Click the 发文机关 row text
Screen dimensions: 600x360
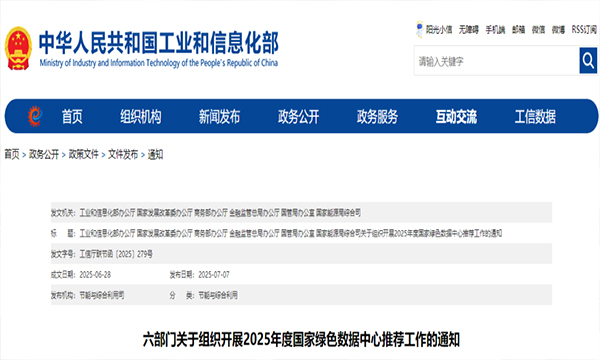coord(206,212)
